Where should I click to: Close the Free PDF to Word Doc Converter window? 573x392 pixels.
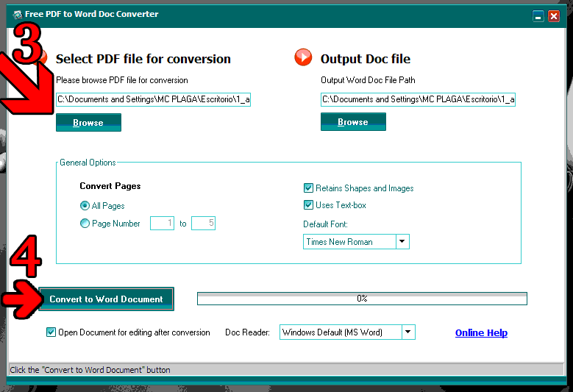554,16
